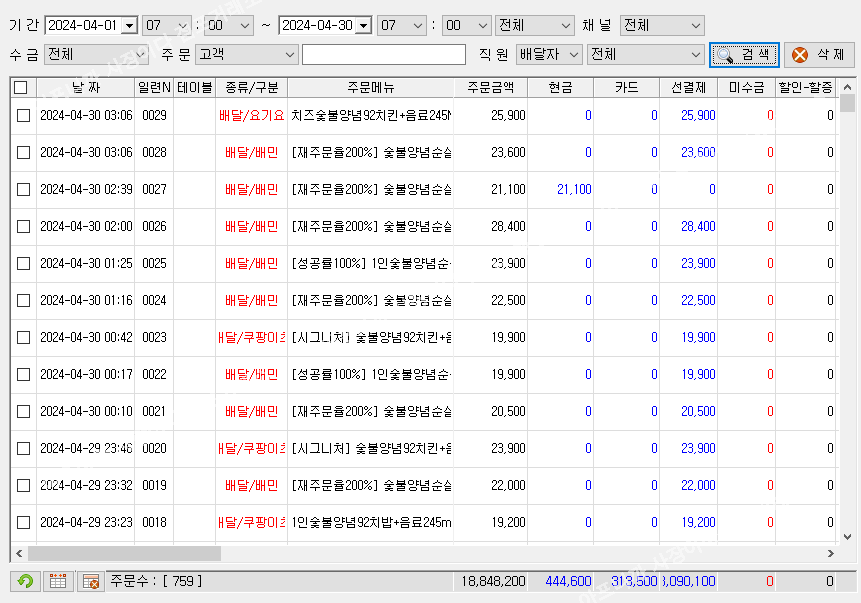Toggle the select-all checkbox in header
Image resolution: width=861 pixels, height=603 pixels.
click(x=21, y=88)
